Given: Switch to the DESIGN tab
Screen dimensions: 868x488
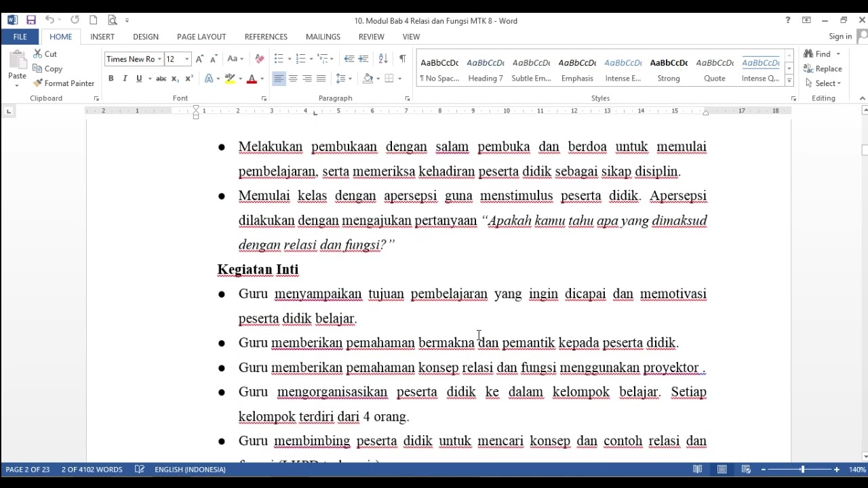Looking at the screenshot, I should [x=146, y=37].
